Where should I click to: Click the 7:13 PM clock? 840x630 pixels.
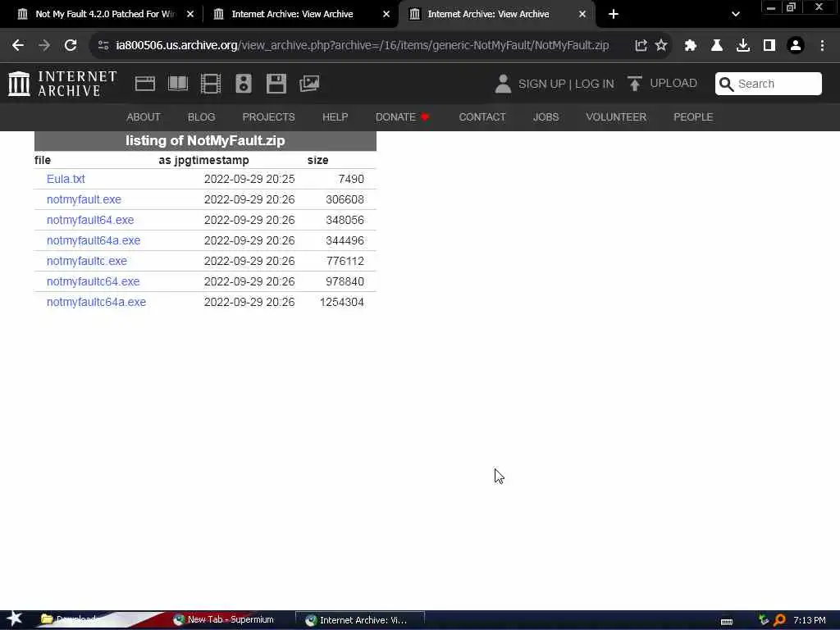[810, 620]
